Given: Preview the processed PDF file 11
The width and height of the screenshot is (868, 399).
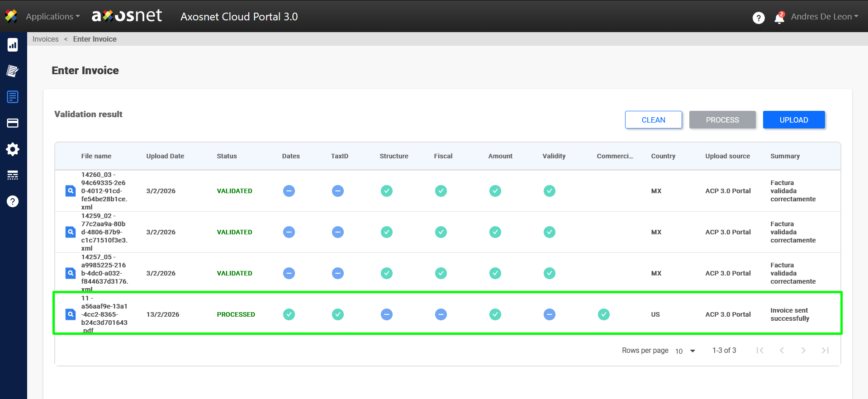Looking at the screenshot, I should click(x=71, y=314).
